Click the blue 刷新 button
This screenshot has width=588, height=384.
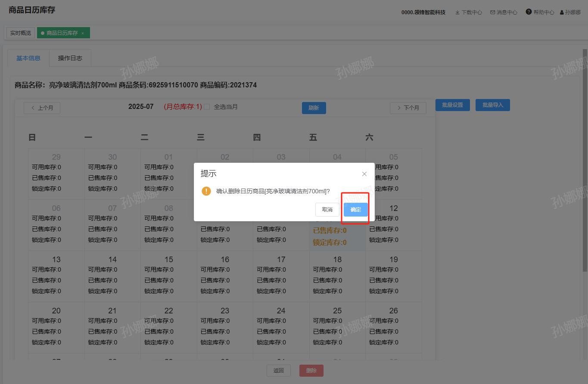click(x=314, y=108)
